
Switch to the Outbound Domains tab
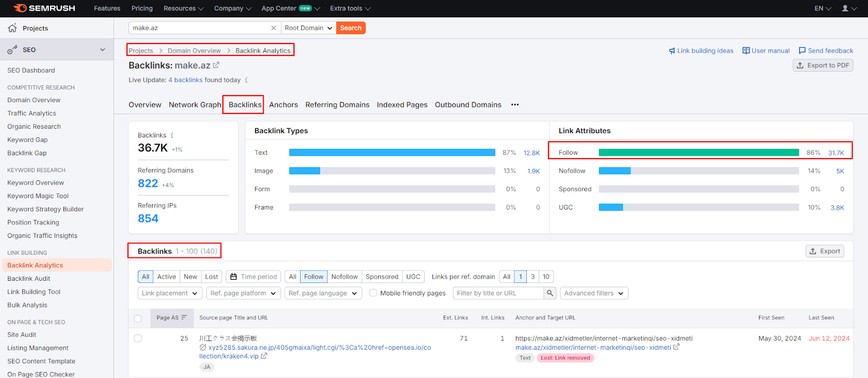[468, 105]
